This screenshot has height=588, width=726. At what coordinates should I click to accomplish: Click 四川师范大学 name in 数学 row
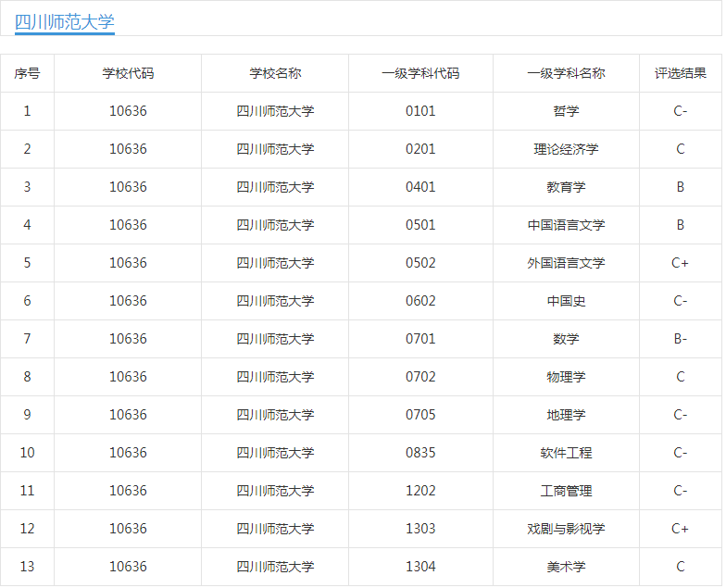pyautogui.click(x=275, y=339)
